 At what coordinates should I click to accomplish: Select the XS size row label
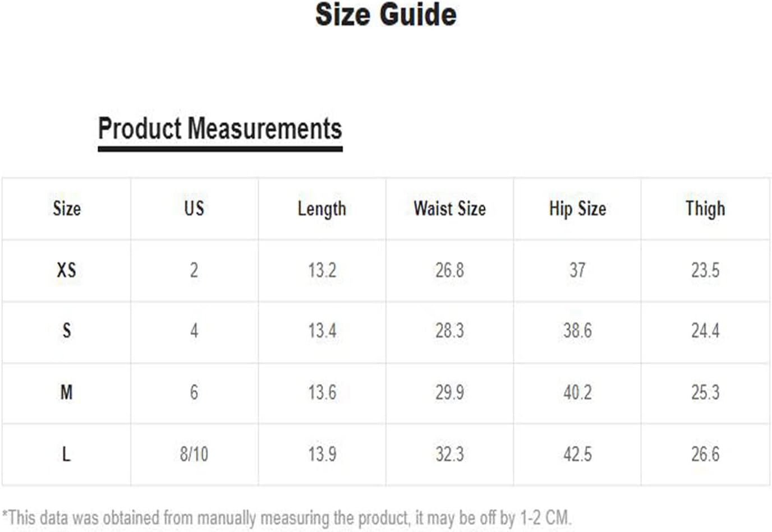(x=66, y=270)
